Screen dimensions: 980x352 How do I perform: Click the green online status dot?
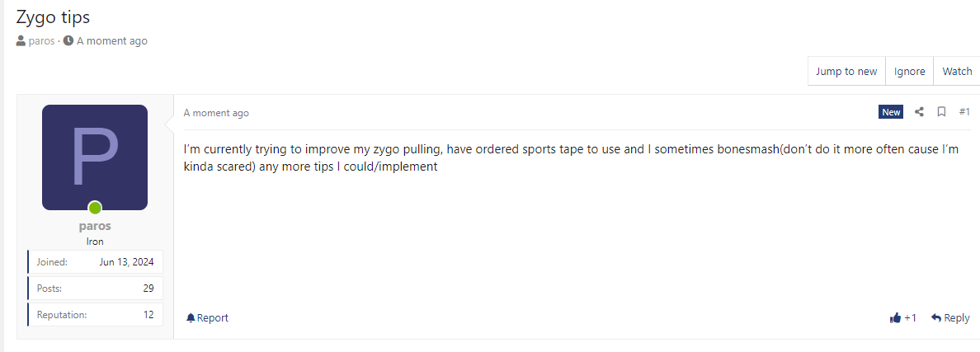95,208
